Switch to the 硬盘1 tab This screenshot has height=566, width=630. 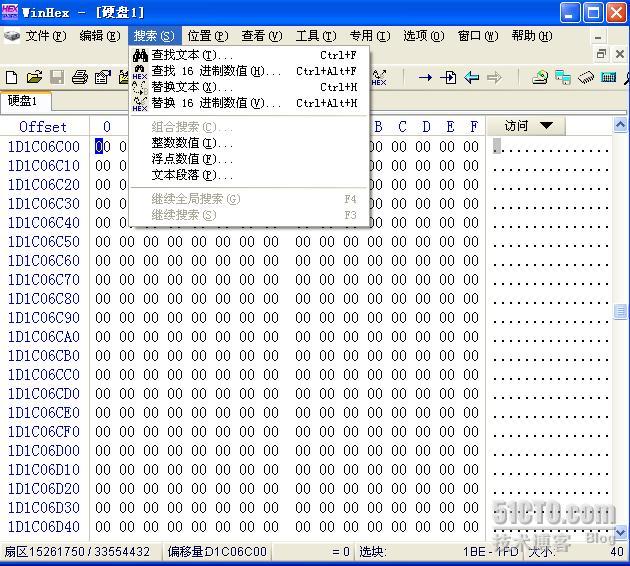(23, 101)
